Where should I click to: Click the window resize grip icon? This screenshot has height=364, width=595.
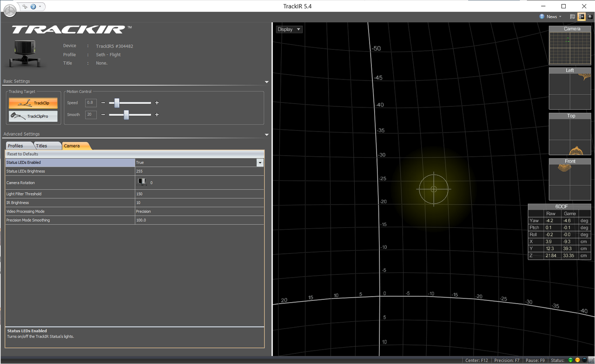(x=591, y=360)
